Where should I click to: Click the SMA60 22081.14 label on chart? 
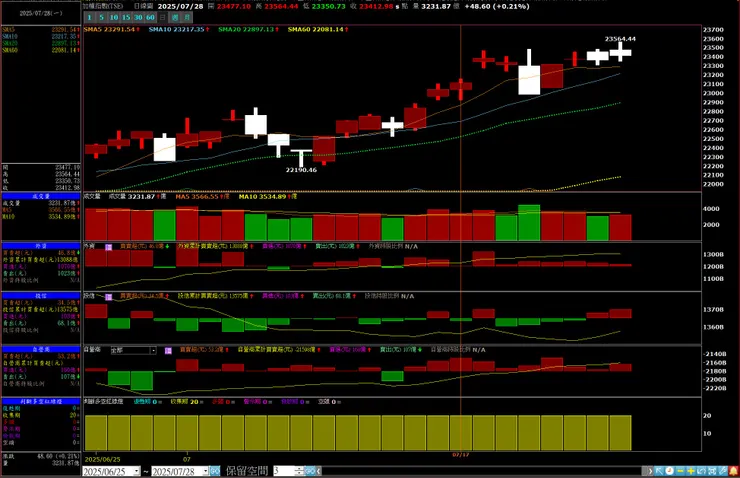(x=318, y=29)
